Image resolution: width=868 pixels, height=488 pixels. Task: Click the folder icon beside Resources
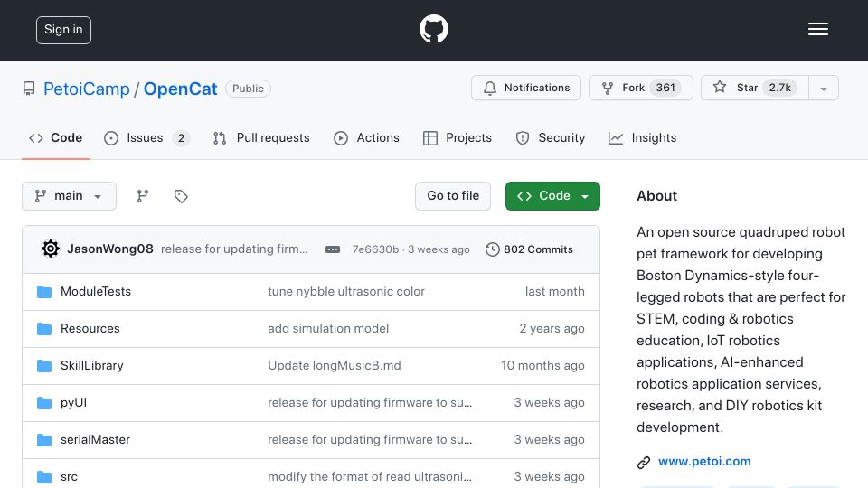click(x=44, y=329)
